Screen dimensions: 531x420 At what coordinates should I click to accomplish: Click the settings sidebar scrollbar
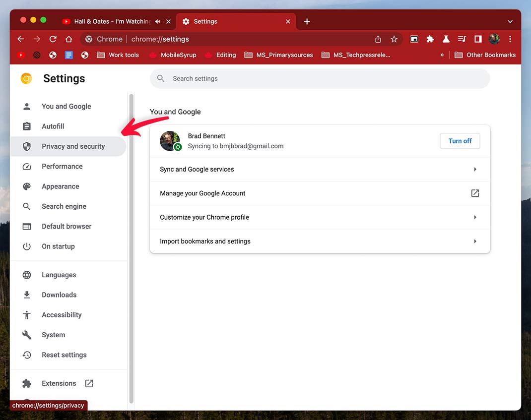[131, 248]
